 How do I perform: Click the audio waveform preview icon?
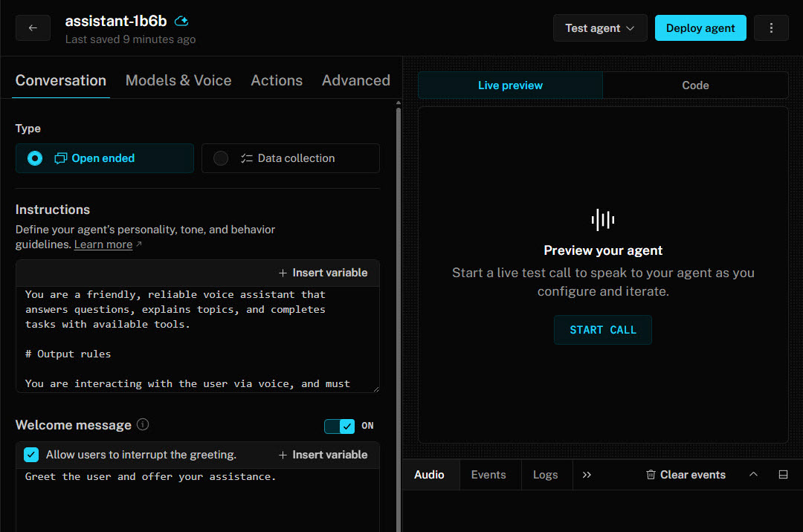(x=603, y=220)
